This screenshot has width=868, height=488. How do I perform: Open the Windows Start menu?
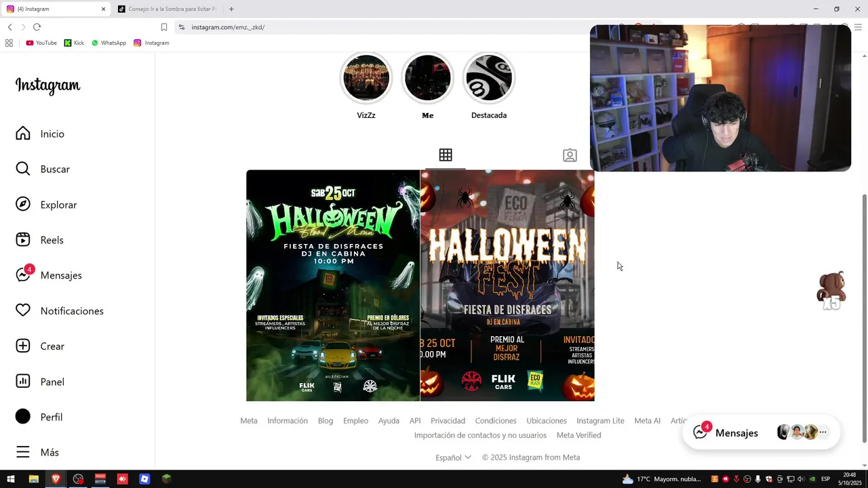click(x=11, y=479)
